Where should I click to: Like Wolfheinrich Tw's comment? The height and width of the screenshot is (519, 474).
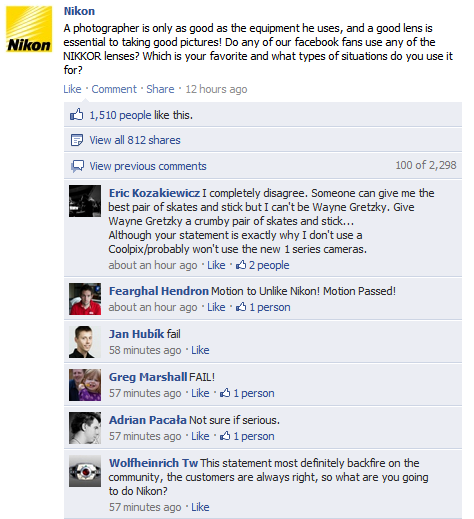tap(200, 507)
